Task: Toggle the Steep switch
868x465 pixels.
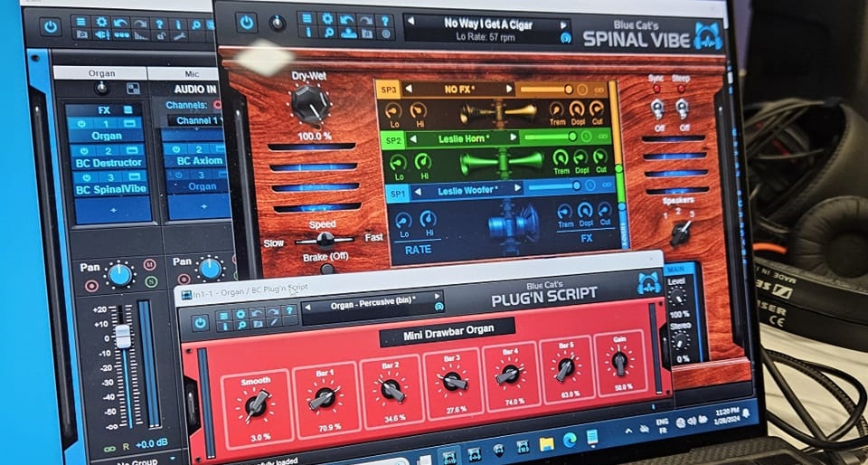Action: pyautogui.click(x=682, y=109)
